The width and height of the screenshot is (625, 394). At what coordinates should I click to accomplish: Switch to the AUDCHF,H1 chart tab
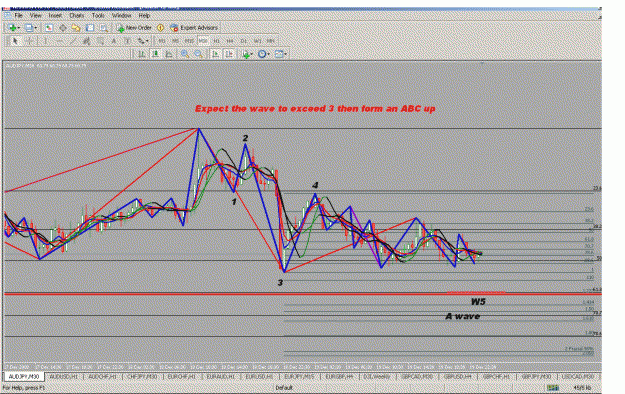(x=102, y=376)
